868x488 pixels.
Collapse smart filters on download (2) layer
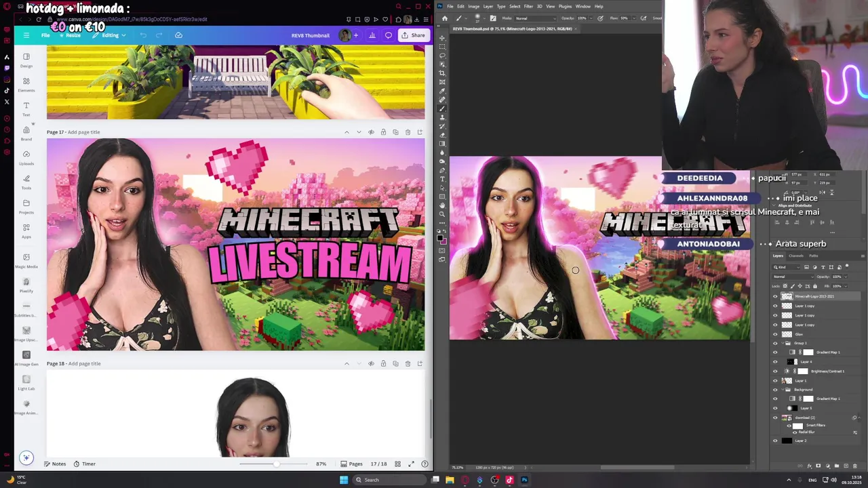tap(860, 418)
